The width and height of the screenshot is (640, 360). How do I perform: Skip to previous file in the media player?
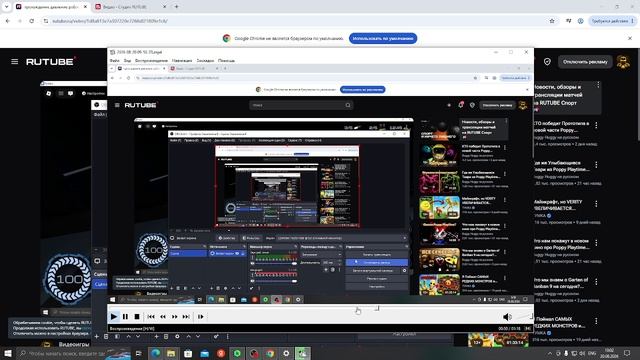pyautogui.click(x=151, y=316)
